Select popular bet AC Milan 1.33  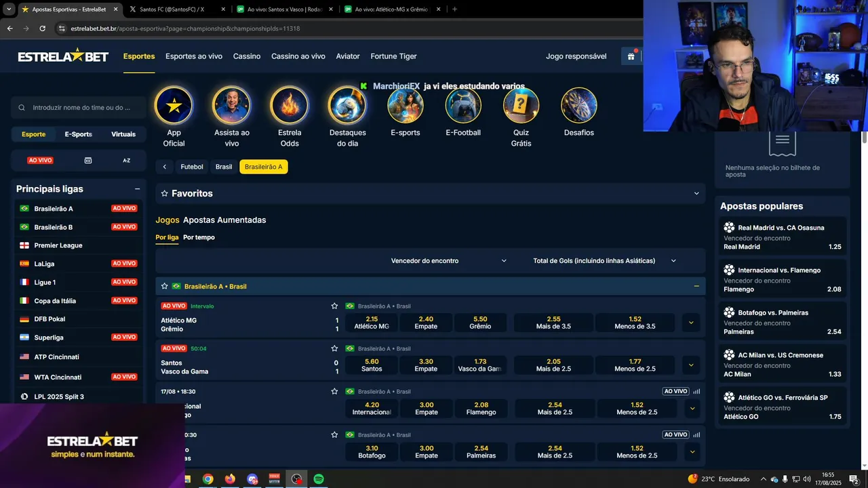(x=782, y=365)
